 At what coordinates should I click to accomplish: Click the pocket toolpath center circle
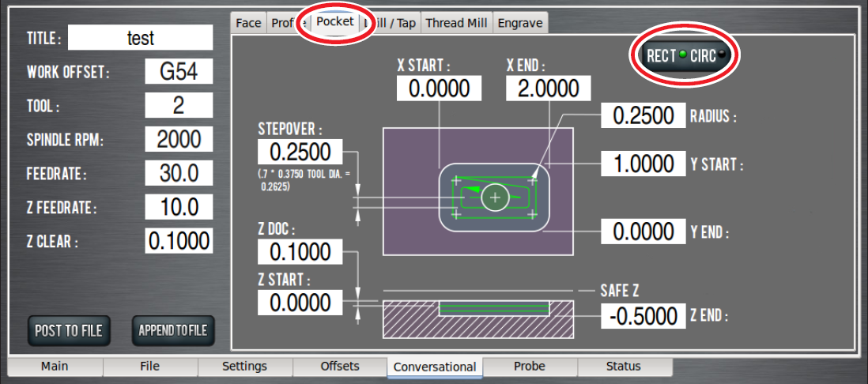tap(495, 197)
